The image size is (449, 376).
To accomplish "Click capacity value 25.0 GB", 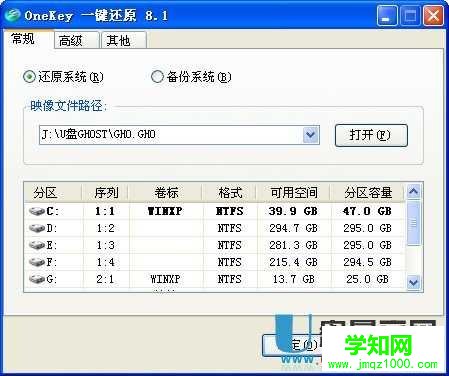I will point(367,279).
